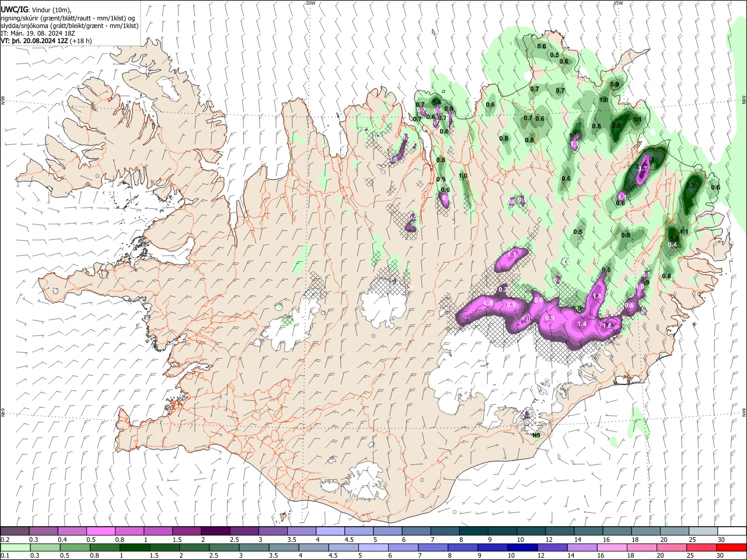Pick the rain legend swatch between 1.5 and 2
747x560 pixels.
(164, 548)
